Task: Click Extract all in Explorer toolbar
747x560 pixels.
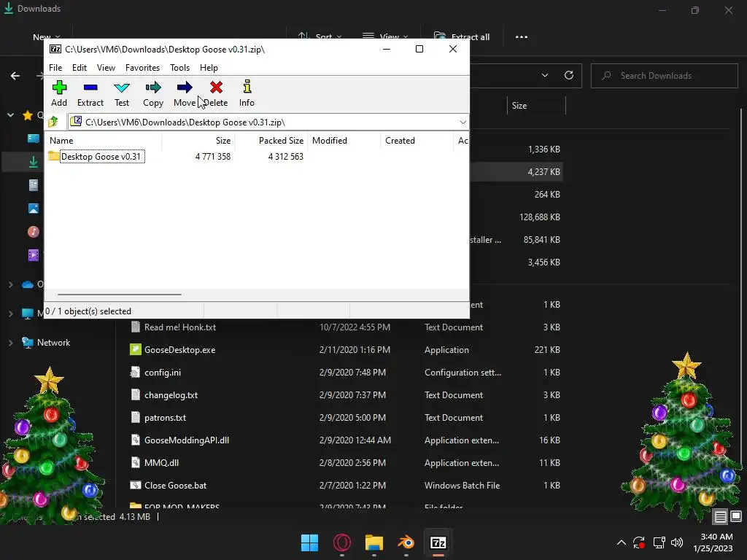Action: click(x=462, y=36)
